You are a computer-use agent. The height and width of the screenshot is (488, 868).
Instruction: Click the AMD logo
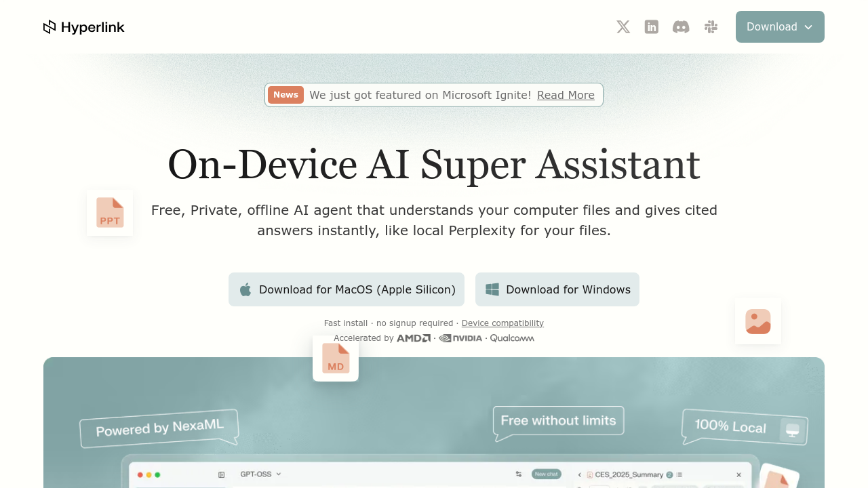click(414, 338)
